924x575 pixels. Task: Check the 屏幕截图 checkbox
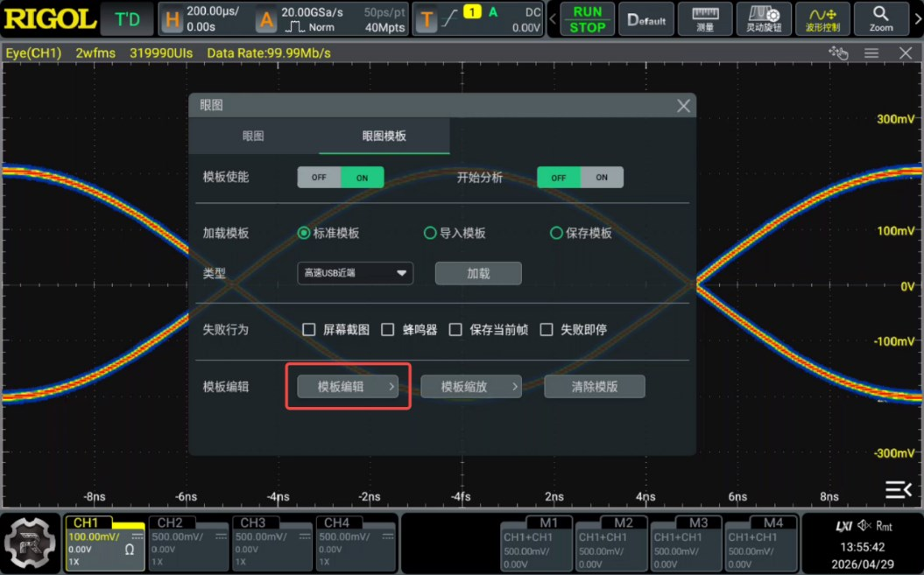pyautogui.click(x=309, y=329)
